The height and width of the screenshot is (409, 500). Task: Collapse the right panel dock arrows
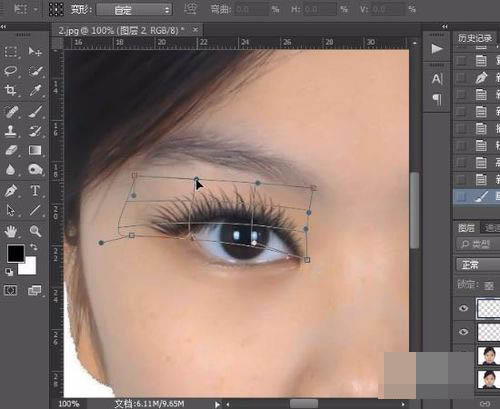pos(445,26)
